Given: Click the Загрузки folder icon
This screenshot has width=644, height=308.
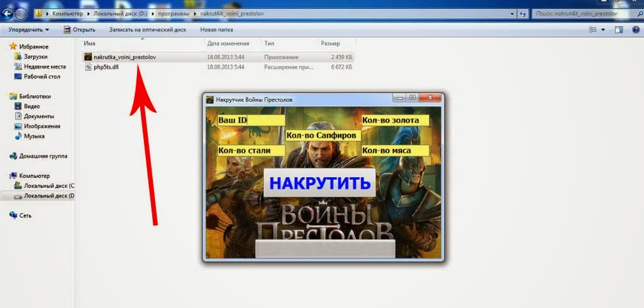Looking at the screenshot, I should (18, 57).
